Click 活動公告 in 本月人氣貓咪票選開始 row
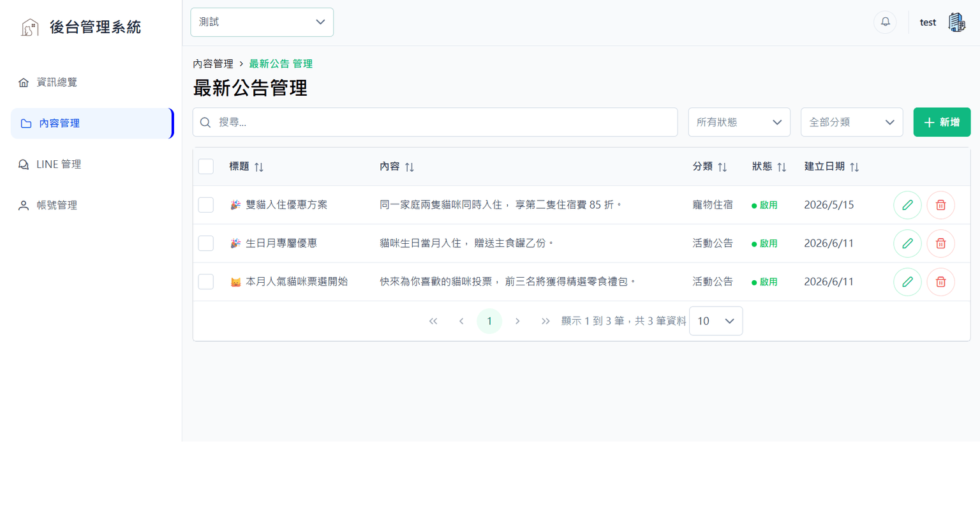Image resolution: width=980 pixels, height=526 pixels. [x=713, y=282]
